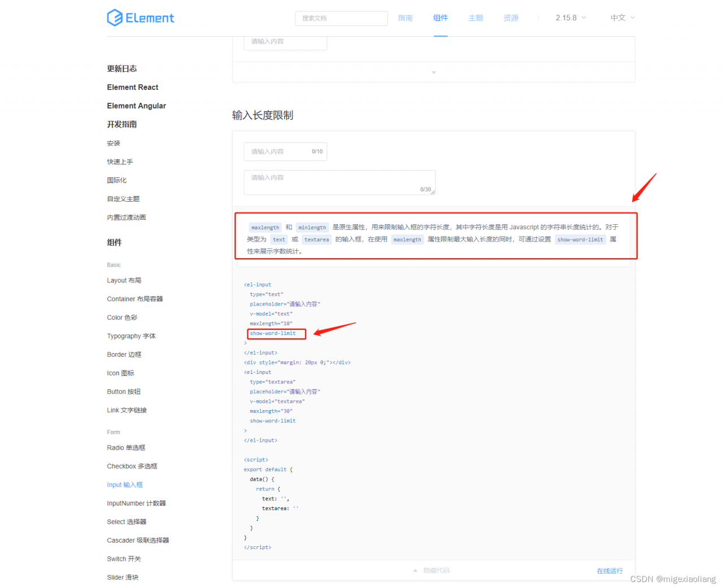This screenshot has height=588, width=723.
Task: Open 更新日志 in the sidebar
Action: point(122,68)
